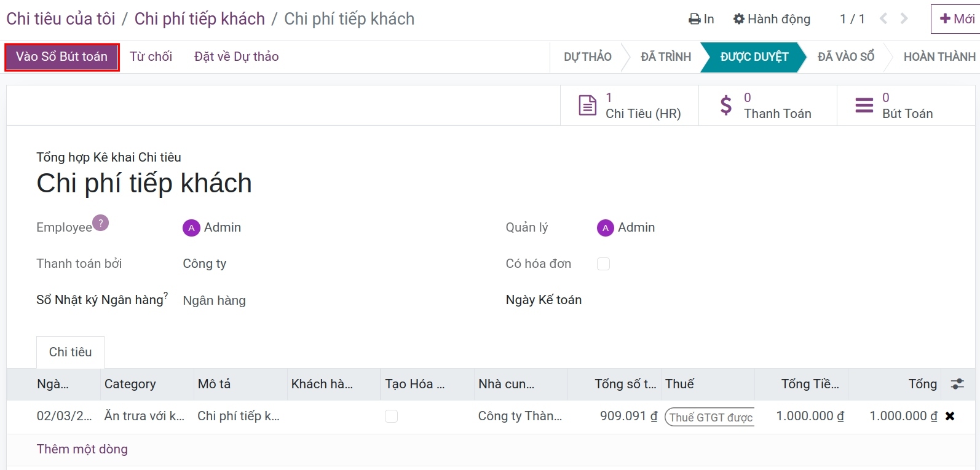This screenshot has height=470, width=980.
Task: Open the Hành động gear menu
Action: tap(772, 19)
